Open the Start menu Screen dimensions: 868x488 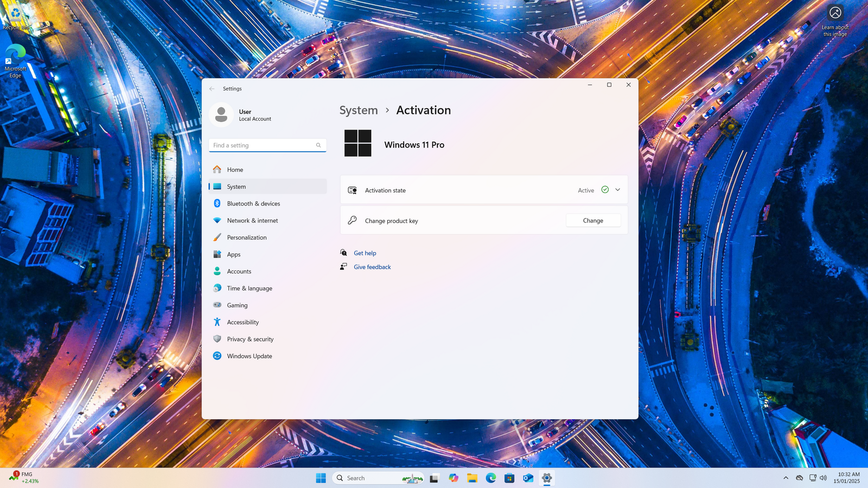(321, 478)
